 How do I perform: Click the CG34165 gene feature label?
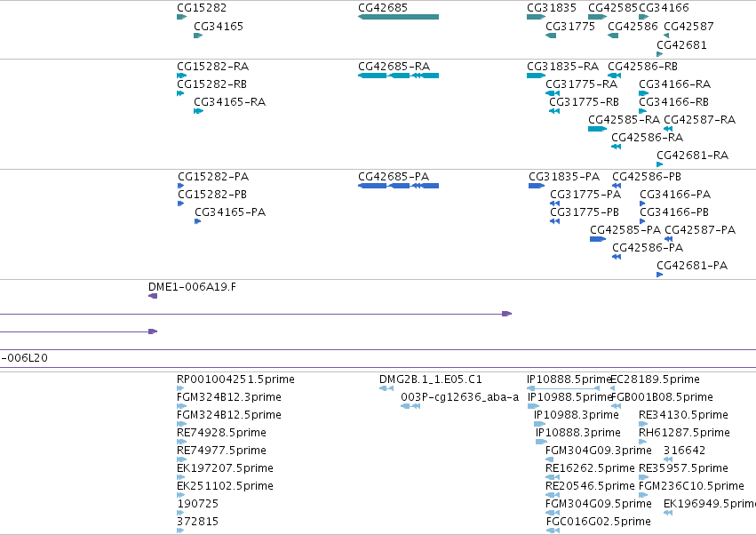click(x=219, y=26)
